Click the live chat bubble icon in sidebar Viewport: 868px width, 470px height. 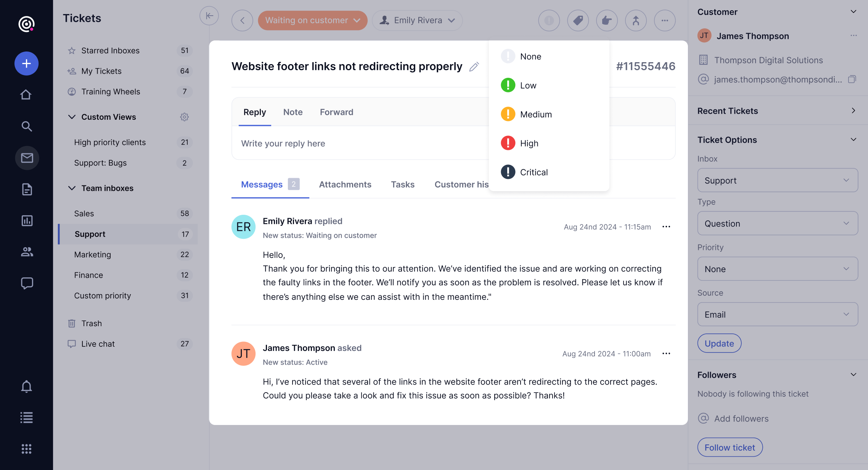pyautogui.click(x=26, y=283)
